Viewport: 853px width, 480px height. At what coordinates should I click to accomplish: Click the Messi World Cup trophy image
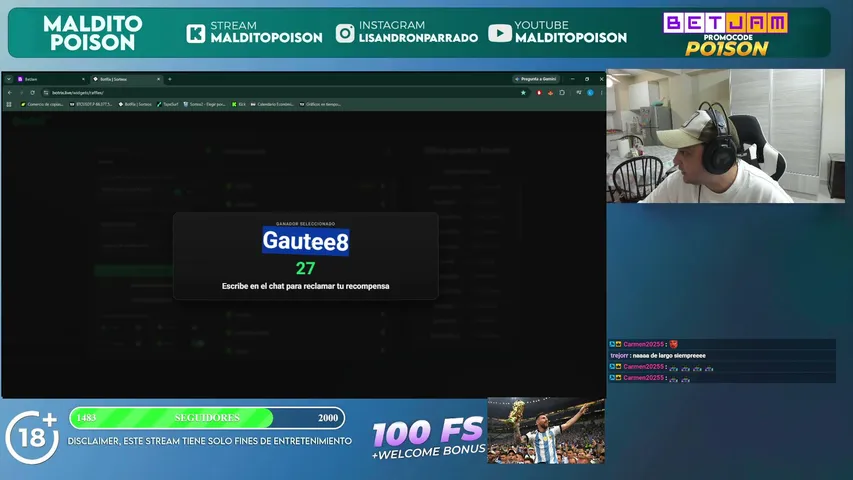pyautogui.click(x=546, y=430)
